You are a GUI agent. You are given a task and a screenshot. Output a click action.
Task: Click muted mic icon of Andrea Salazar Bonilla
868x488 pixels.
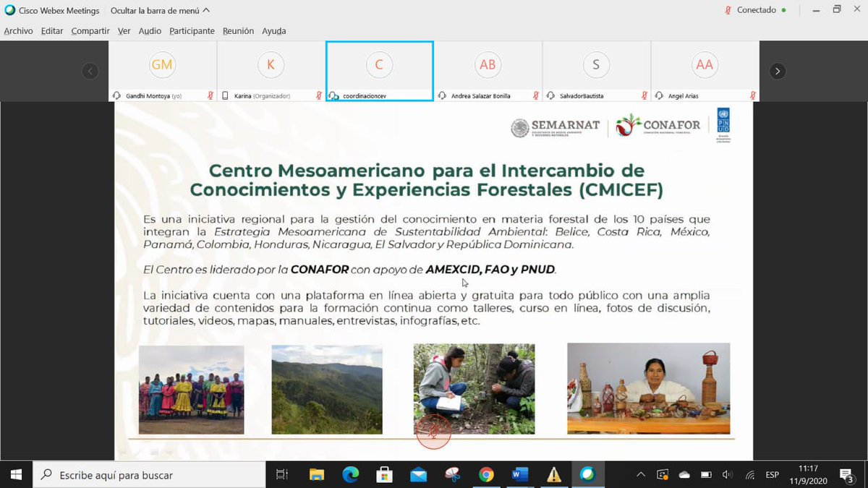point(536,95)
